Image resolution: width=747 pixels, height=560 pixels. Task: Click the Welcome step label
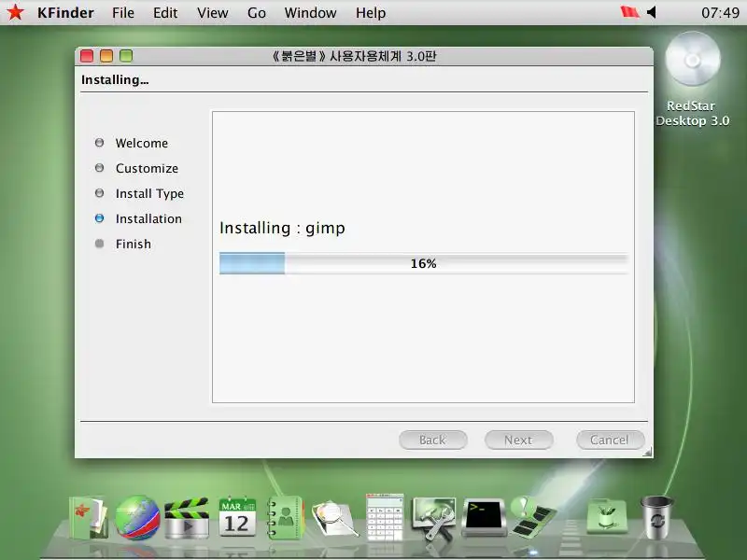[142, 143]
